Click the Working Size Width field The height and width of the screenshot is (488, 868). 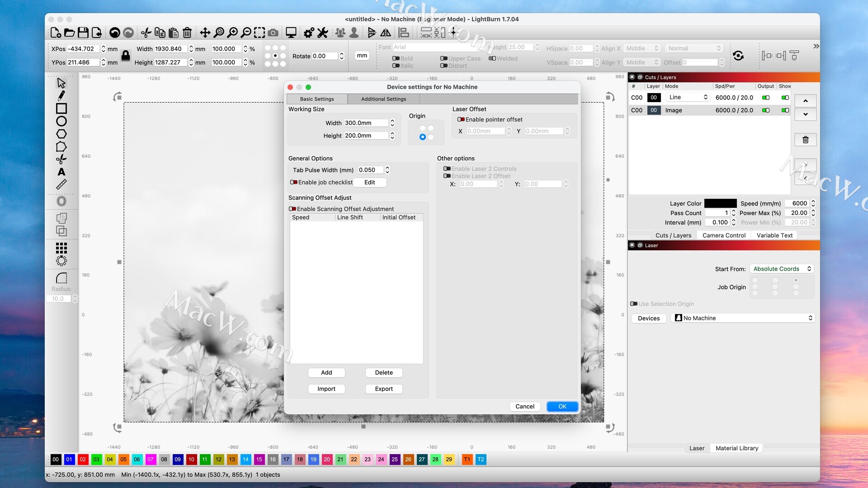coord(366,123)
